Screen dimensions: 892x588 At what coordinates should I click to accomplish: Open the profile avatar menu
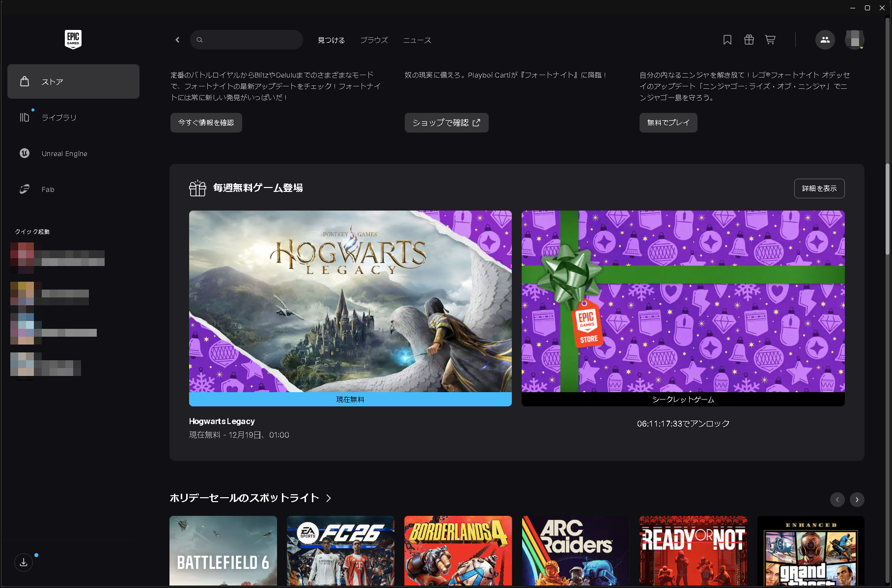[x=855, y=39]
